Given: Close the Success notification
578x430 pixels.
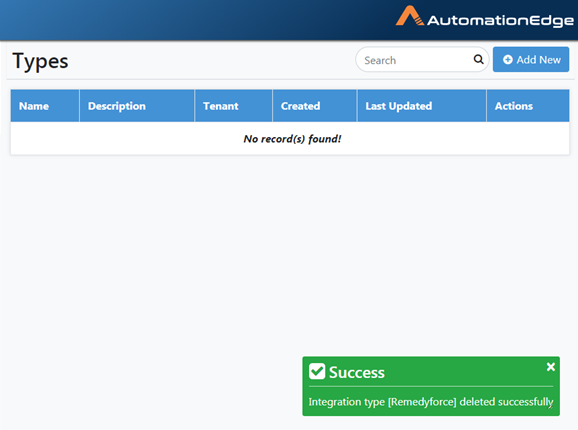Looking at the screenshot, I should pos(551,367).
